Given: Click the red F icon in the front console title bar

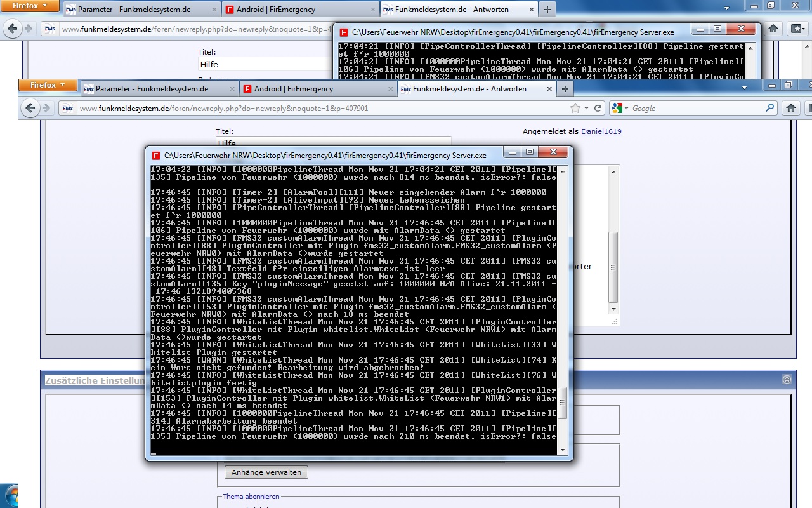Looking at the screenshot, I should pyautogui.click(x=156, y=155).
